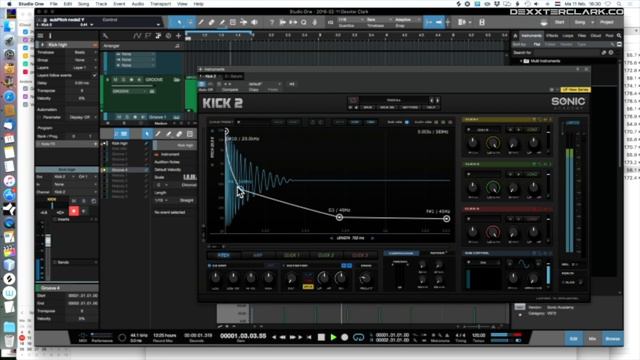The height and width of the screenshot is (360, 640).
Task: Click the Length 702 ms value
Action: coord(350,238)
